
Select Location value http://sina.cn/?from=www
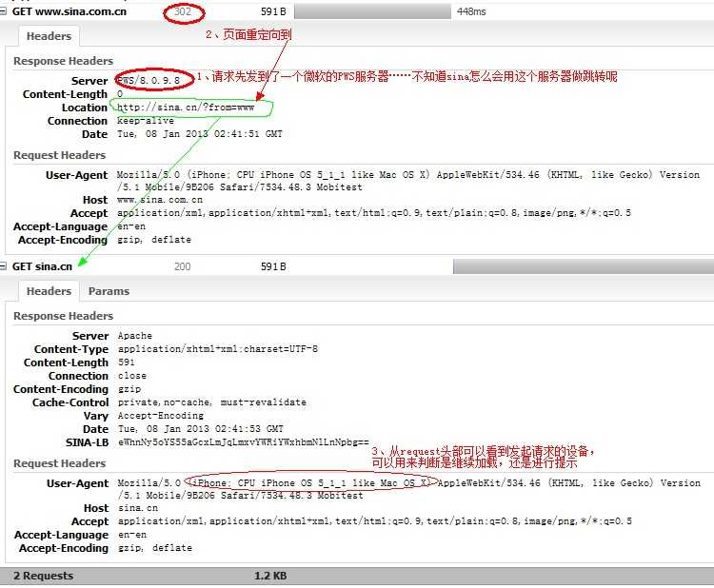click(x=186, y=108)
